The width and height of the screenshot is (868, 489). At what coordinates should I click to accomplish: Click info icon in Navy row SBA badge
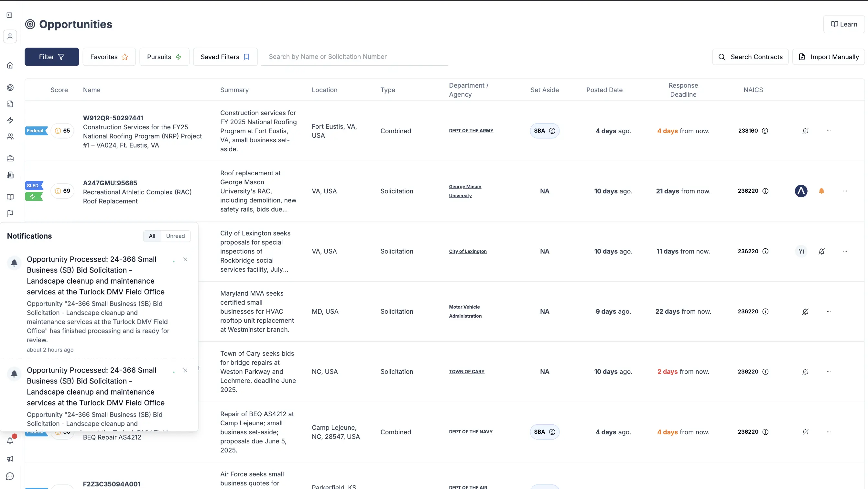[x=552, y=432]
